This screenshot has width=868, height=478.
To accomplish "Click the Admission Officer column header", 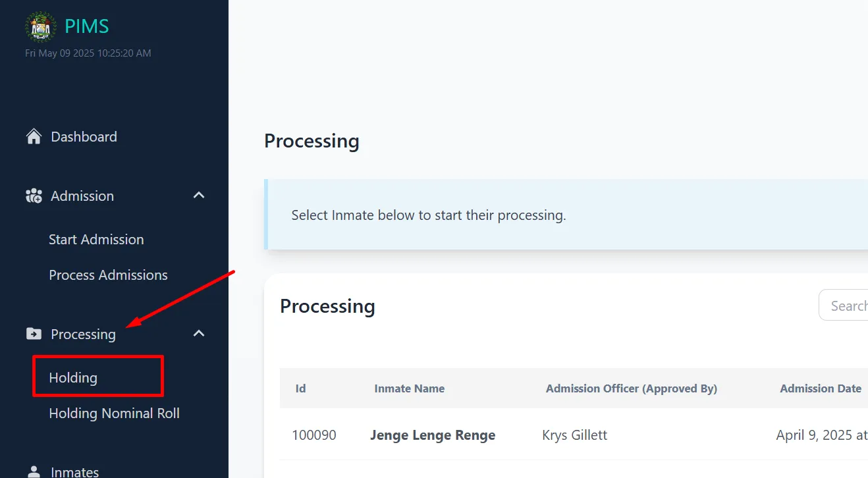I will point(631,388).
